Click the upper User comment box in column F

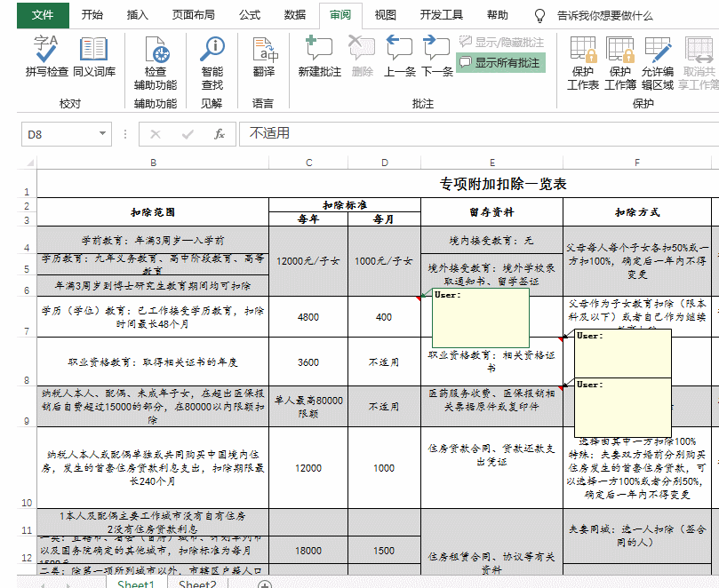[x=623, y=354]
